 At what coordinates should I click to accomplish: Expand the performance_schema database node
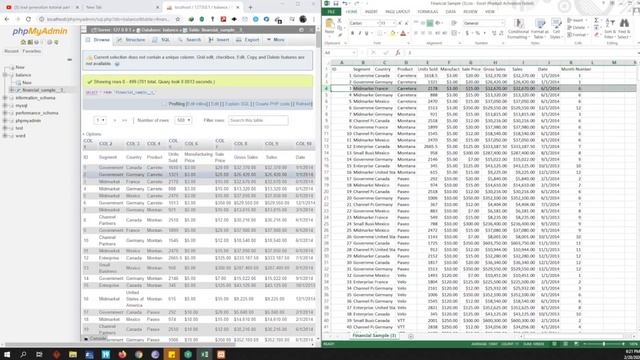tap(5, 113)
